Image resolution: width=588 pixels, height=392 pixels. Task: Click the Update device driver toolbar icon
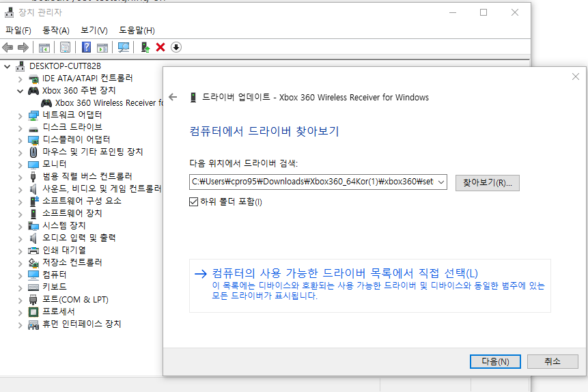(145, 47)
